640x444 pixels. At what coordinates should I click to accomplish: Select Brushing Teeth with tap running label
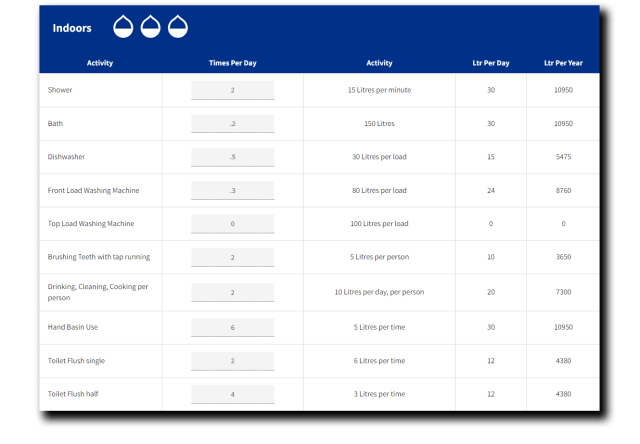(x=99, y=257)
